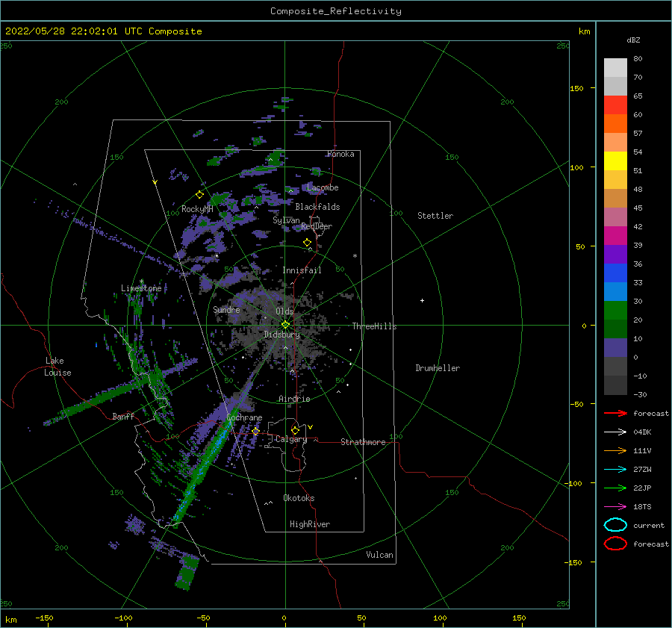
Task: Click the Calgary city label
Action: pyautogui.click(x=291, y=439)
